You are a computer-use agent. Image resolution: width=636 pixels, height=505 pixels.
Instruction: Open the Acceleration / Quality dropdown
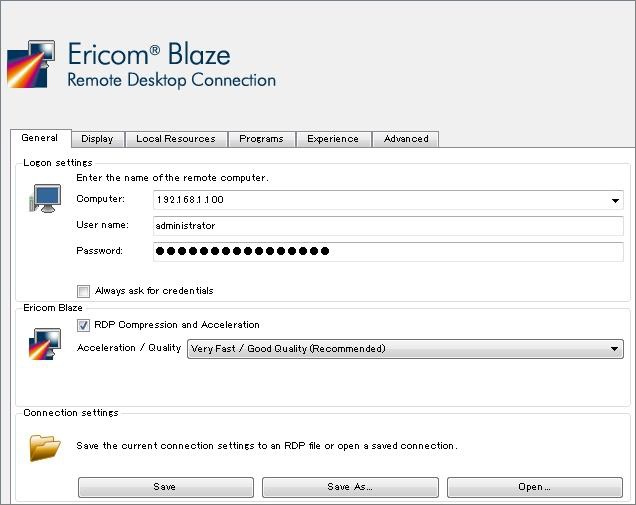point(615,349)
